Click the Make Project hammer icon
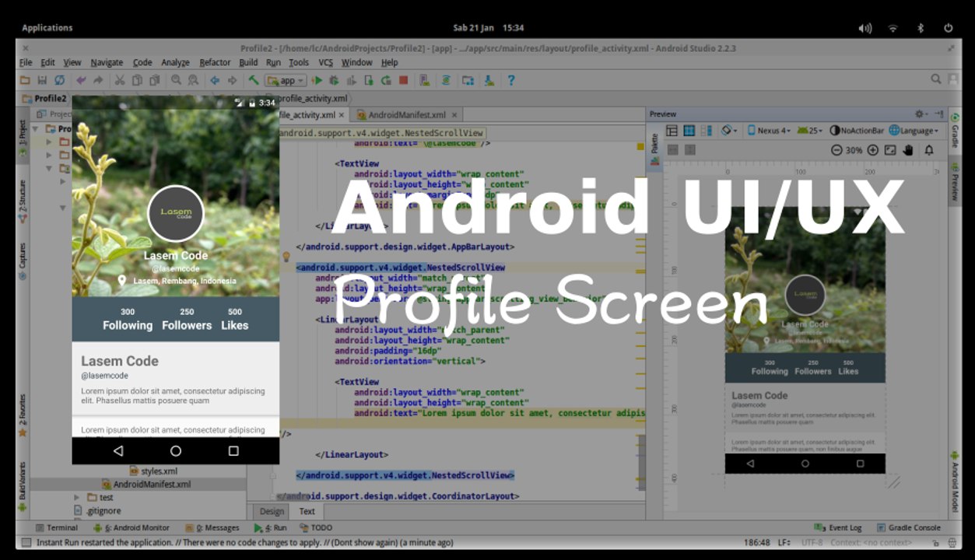Viewport: 975px width, 560px height. coord(254,80)
